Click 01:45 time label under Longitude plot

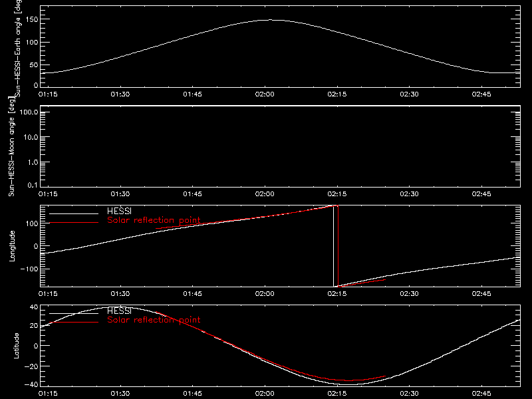point(192,293)
